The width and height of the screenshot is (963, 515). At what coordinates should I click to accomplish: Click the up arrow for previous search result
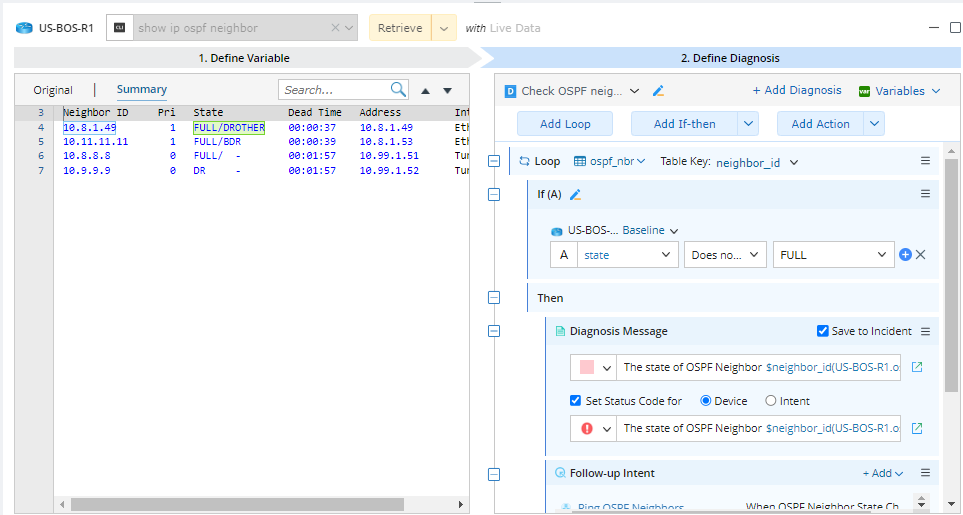[426, 91]
